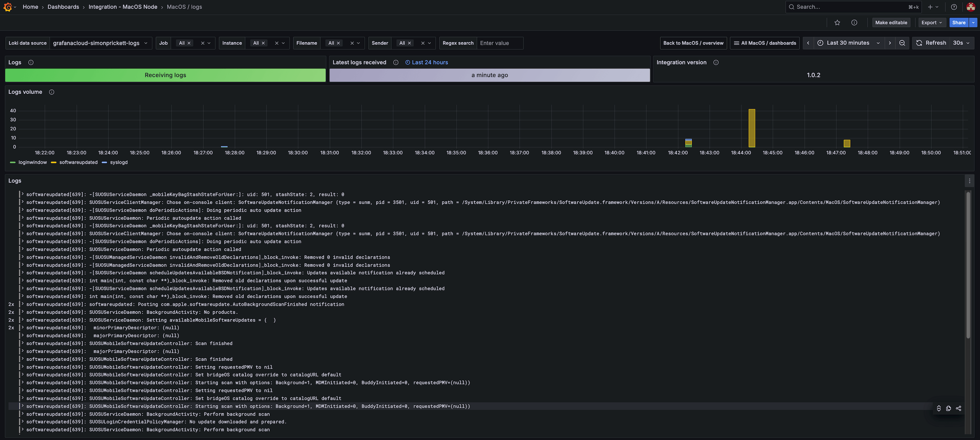Image resolution: width=980 pixels, height=440 pixels.
Task: Zoom out the dashboard time range
Action: pos(902,43)
